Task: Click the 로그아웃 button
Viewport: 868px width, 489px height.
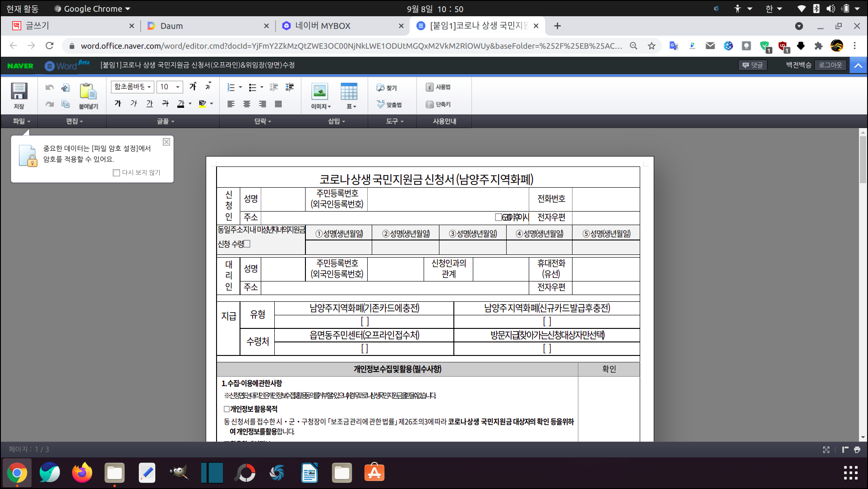Action: point(830,65)
